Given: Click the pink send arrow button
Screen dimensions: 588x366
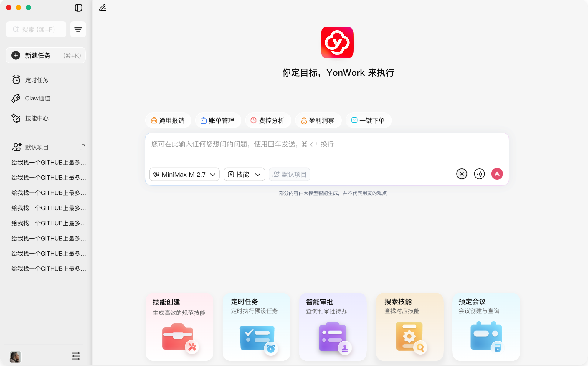Looking at the screenshot, I should 497,174.
